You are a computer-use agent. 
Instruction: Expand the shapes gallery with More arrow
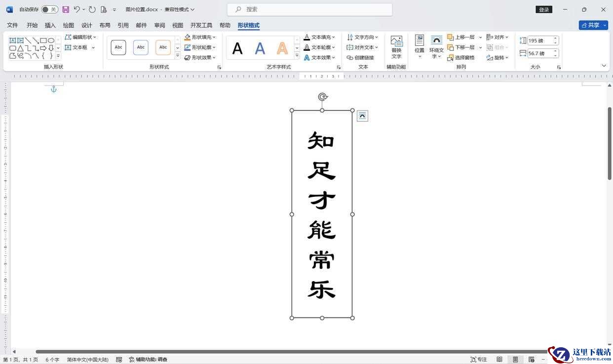[58, 56]
